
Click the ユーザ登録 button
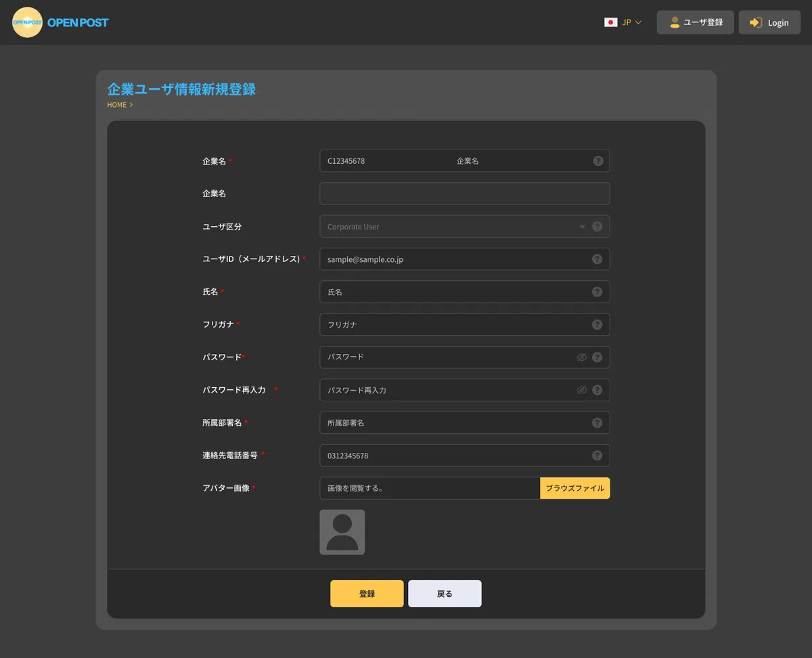click(x=695, y=22)
